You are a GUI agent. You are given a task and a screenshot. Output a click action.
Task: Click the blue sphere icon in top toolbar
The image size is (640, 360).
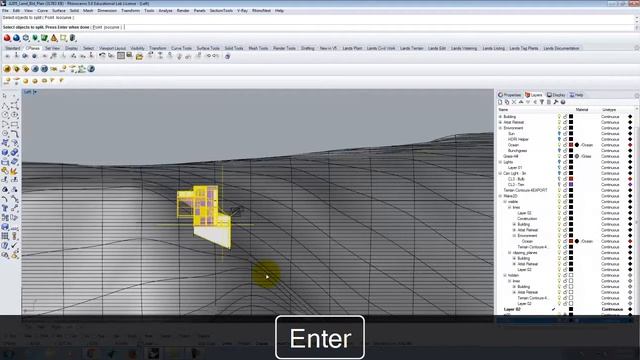pos(16,38)
